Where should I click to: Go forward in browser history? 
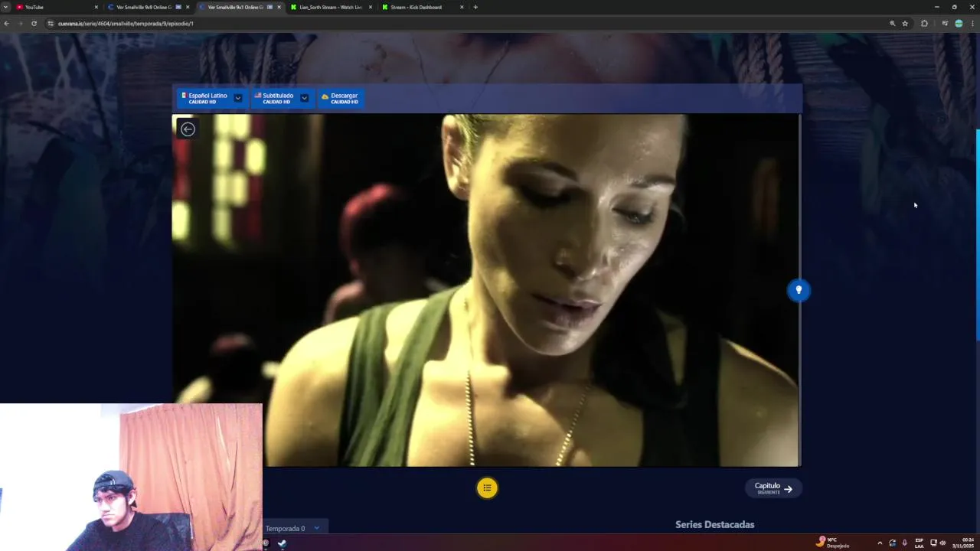tap(20, 24)
